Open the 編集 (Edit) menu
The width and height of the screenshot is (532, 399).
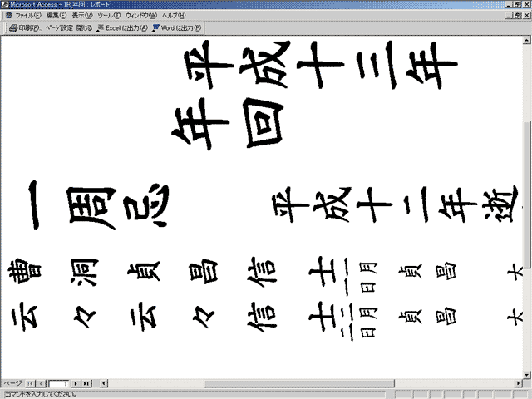click(x=57, y=16)
